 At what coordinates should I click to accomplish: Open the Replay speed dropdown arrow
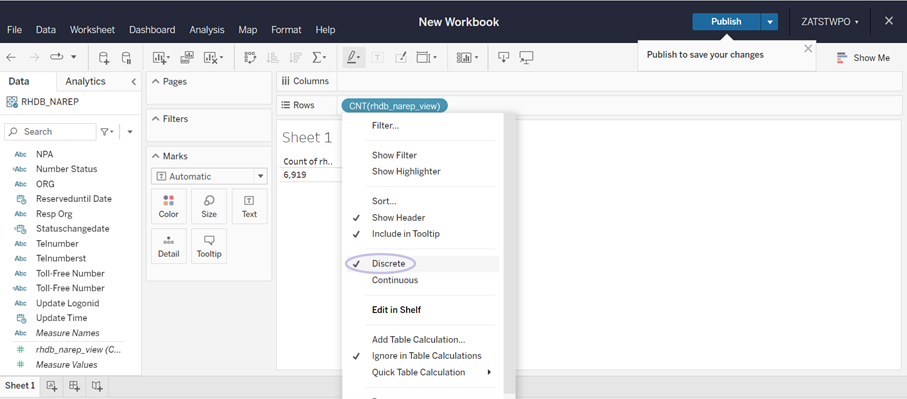(73, 57)
